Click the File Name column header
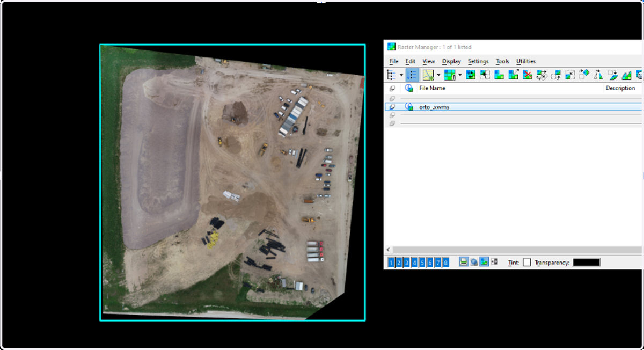Screen dimensions: 644x350 click(x=432, y=88)
